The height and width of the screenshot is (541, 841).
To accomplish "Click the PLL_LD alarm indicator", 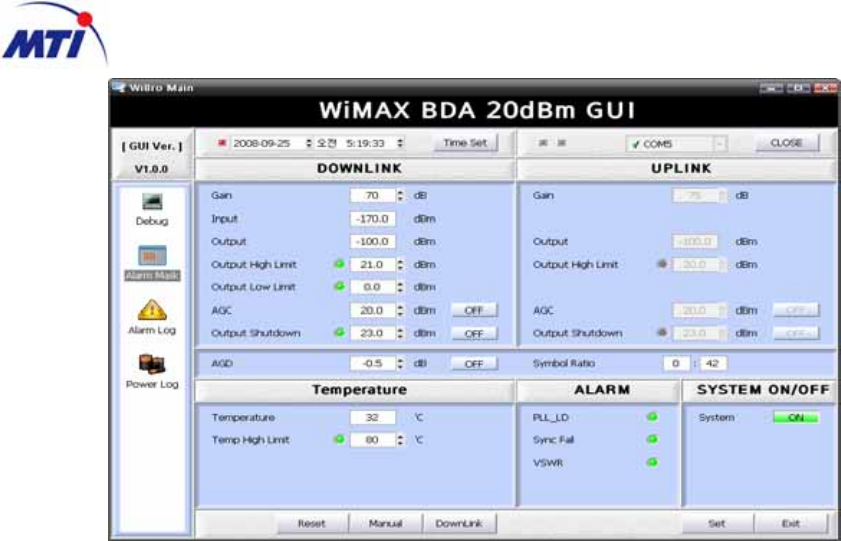I will click(x=652, y=417).
